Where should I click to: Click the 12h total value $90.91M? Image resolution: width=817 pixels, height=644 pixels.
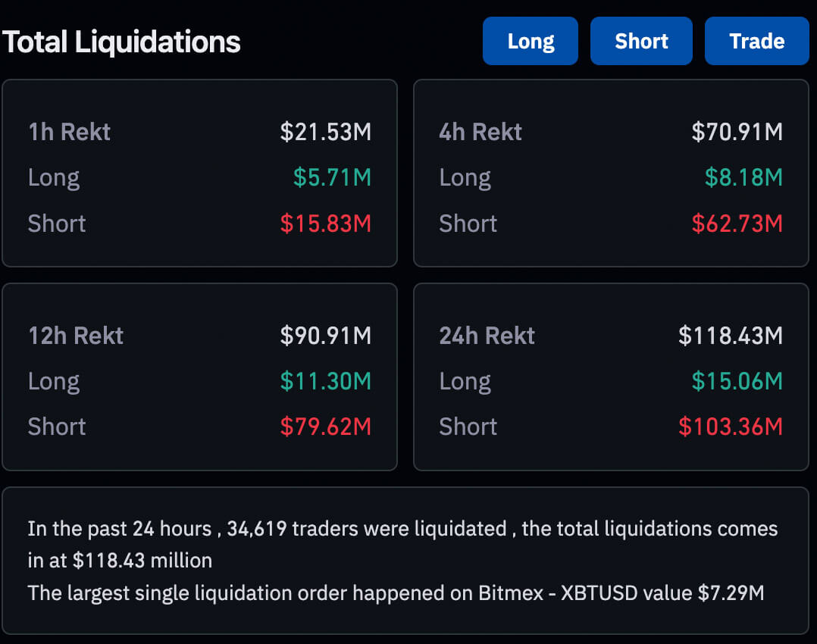(326, 336)
